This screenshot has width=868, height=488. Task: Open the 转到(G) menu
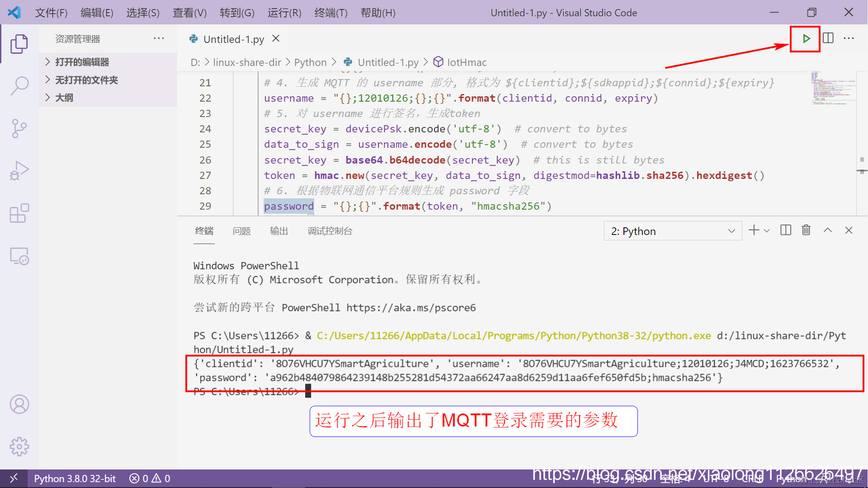[x=237, y=13]
